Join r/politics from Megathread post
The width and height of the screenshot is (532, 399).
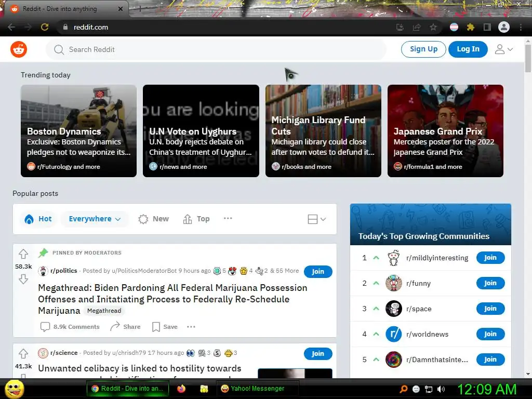[x=318, y=271]
